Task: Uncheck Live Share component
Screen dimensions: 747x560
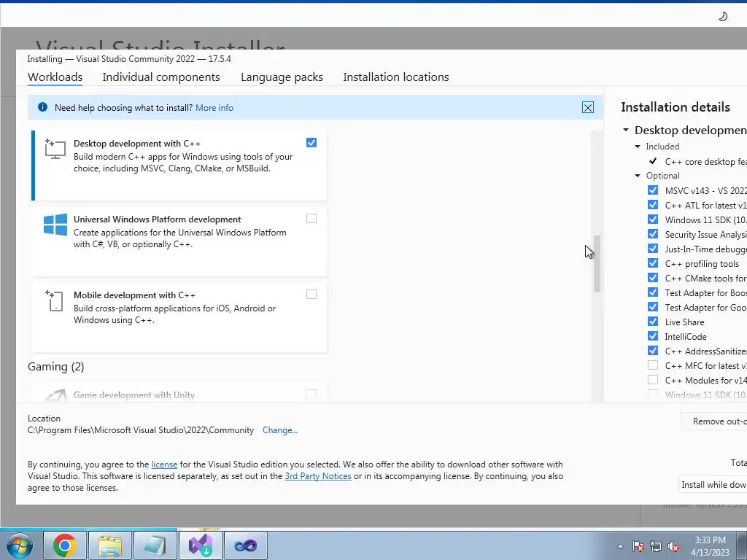Action: pos(653,322)
